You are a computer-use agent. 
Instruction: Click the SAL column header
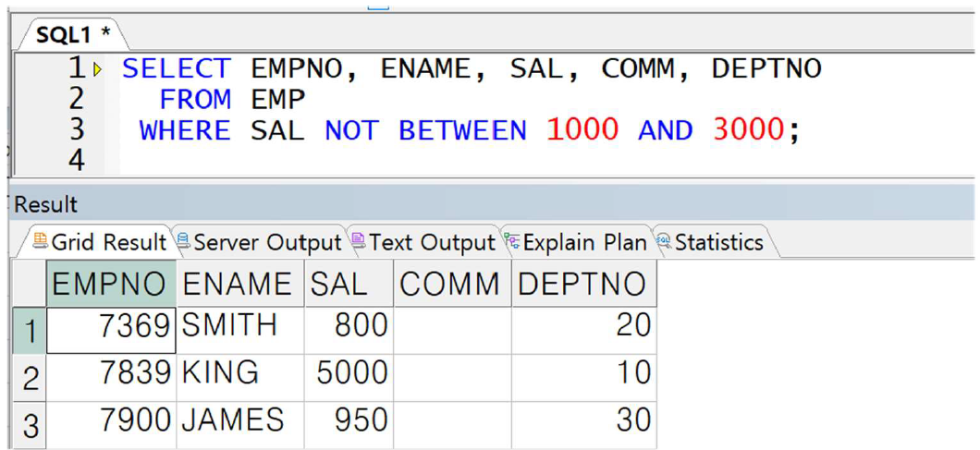(349, 284)
